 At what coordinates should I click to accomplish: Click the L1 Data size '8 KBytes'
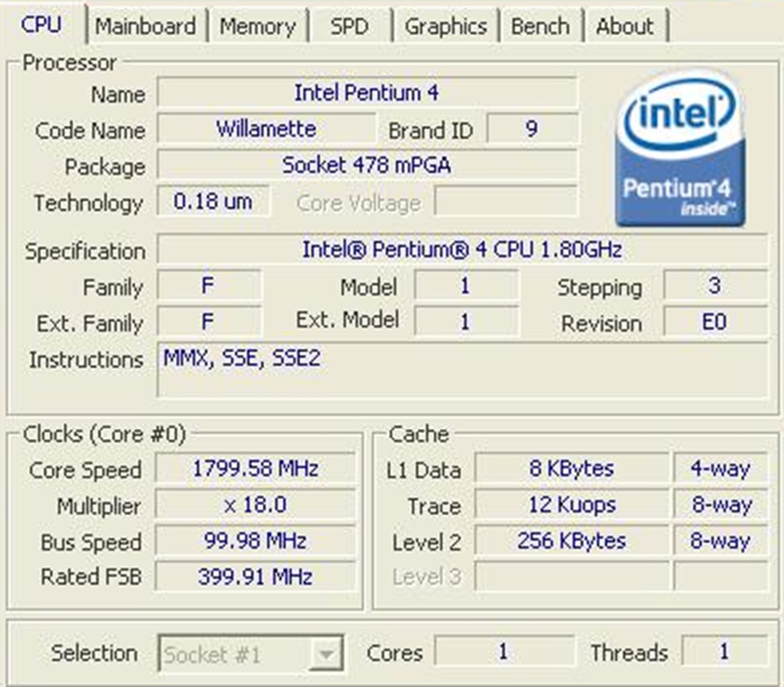point(572,469)
